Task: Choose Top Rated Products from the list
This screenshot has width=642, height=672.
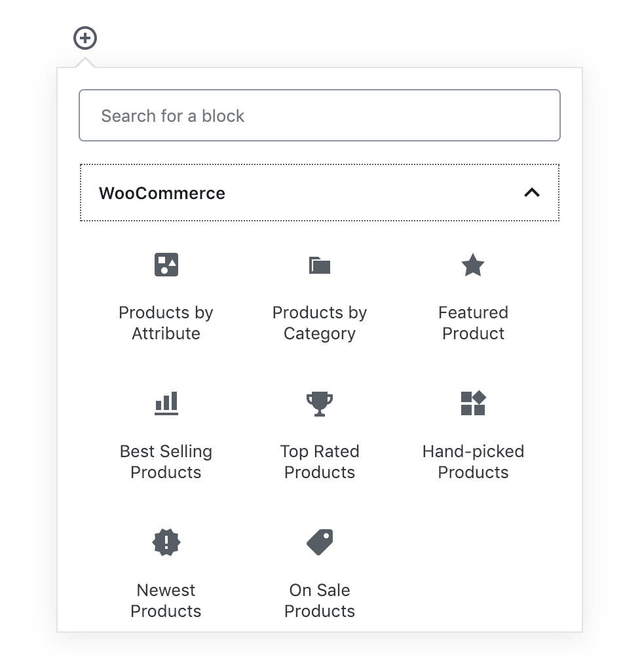Action: click(x=319, y=432)
